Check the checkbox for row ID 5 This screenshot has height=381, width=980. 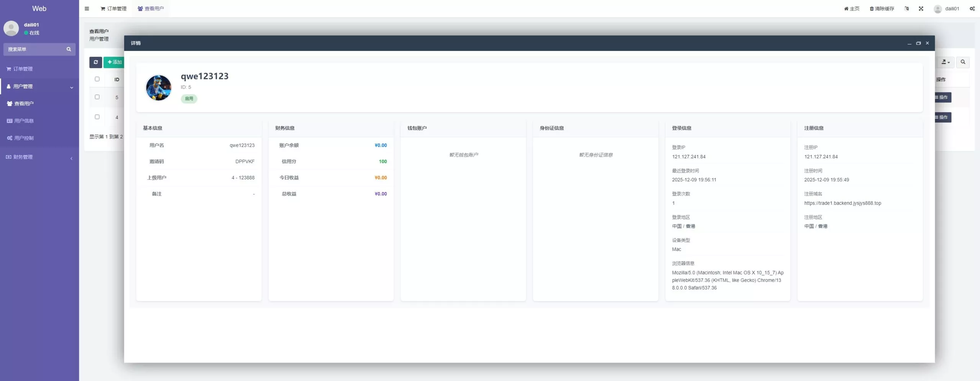tap(97, 97)
